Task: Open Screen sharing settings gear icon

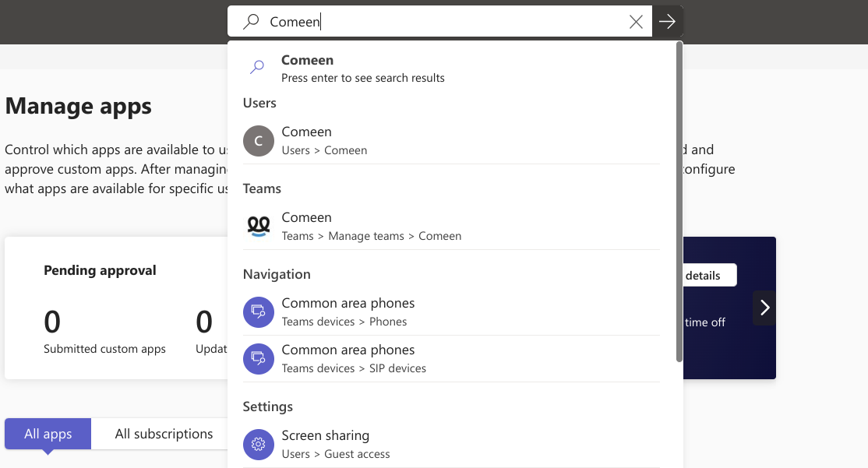Action: point(259,444)
